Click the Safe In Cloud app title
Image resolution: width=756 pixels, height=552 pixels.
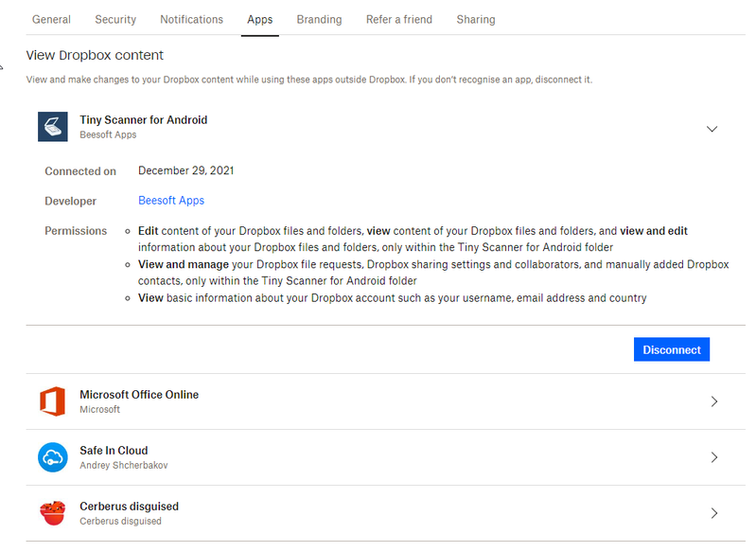114,451
